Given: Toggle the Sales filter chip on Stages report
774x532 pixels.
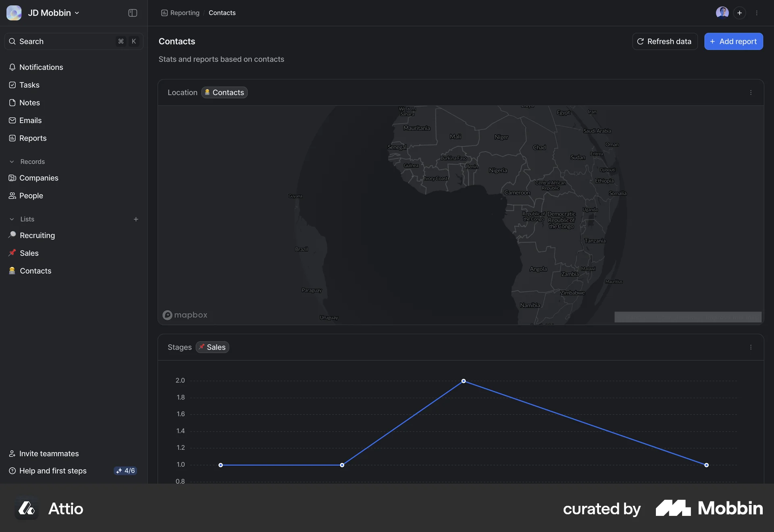Looking at the screenshot, I should point(212,347).
